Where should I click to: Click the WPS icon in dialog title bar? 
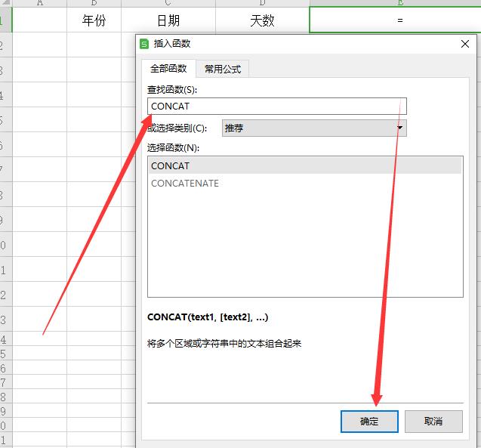click(146, 45)
